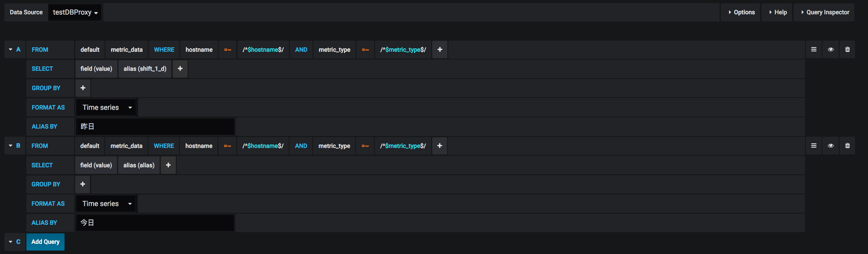Screen dimensions: 868x254
Task: Click the Add Query button
Action: pos(45,242)
